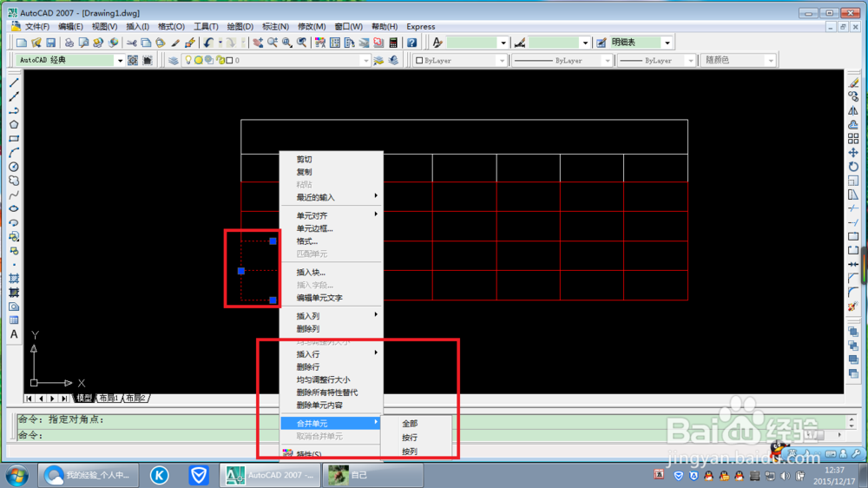
Task: Click the Copy icon in toolbar
Action: (146, 43)
